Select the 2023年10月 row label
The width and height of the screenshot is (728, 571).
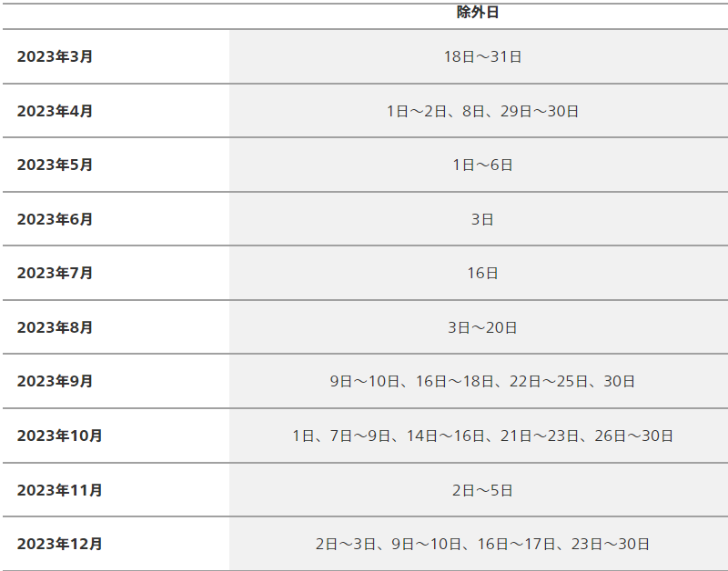coord(59,436)
